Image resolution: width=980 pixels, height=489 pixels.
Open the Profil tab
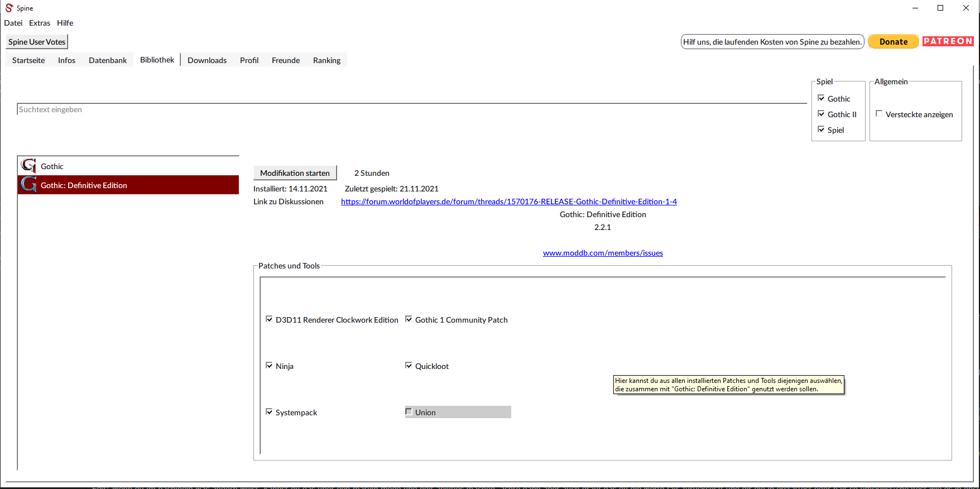249,60
